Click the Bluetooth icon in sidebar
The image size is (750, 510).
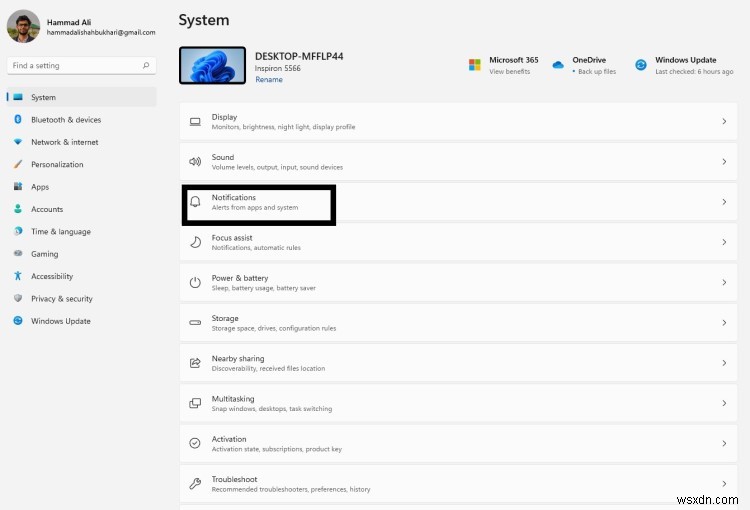[x=18, y=119]
